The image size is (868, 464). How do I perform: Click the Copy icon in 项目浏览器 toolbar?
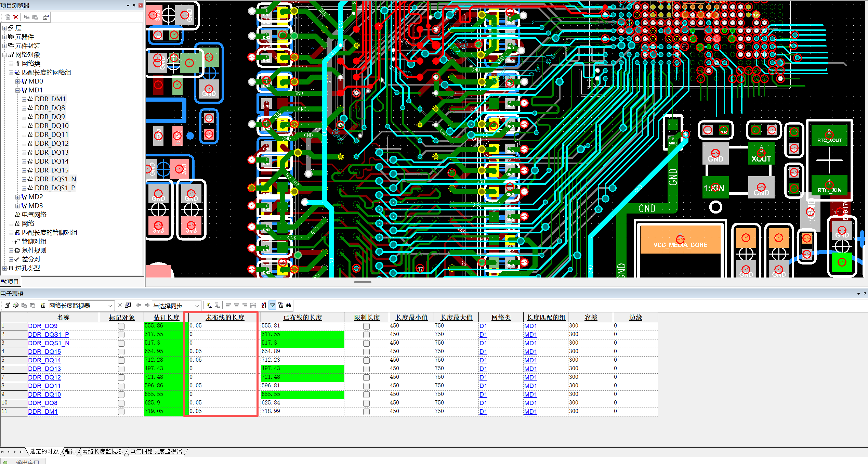[x=27, y=17]
